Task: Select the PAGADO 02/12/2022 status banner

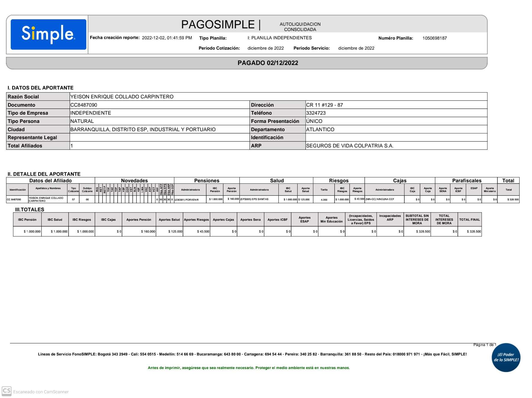Action: click(267, 63)
